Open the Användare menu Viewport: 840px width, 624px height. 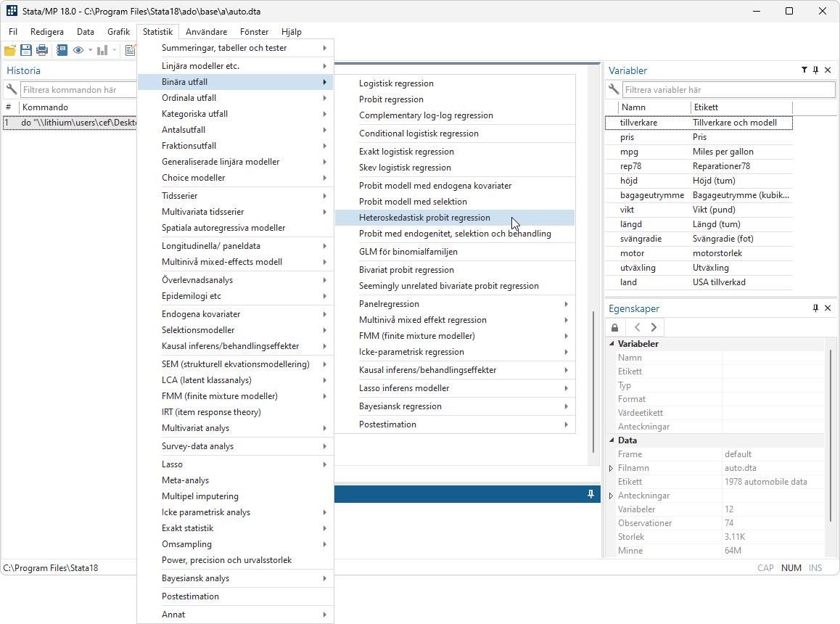tap(206, 32)
